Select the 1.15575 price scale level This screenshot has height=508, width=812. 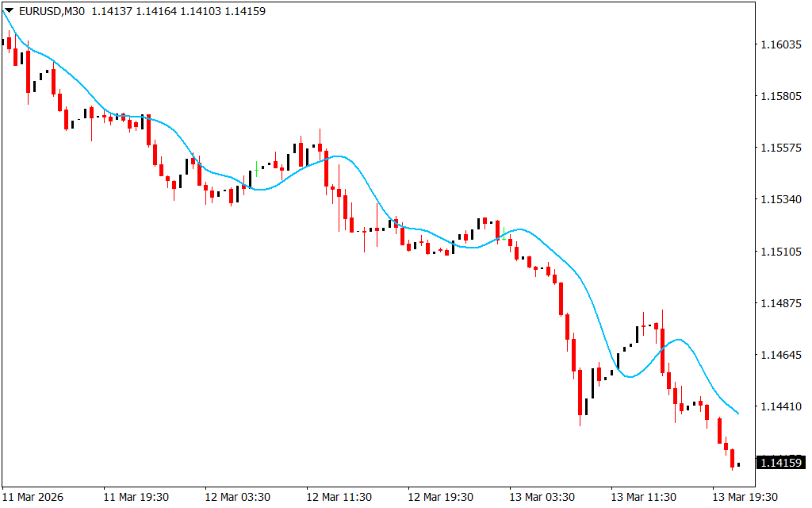pyautogui.click(x=780, y=148)
